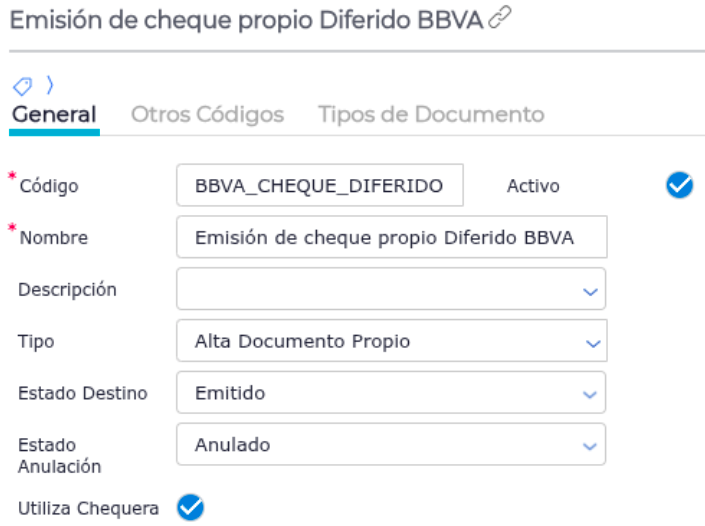The image size is (705, 526).
Task: Click the Utiliza Chequera label
Action: click(x=88, y=508)
